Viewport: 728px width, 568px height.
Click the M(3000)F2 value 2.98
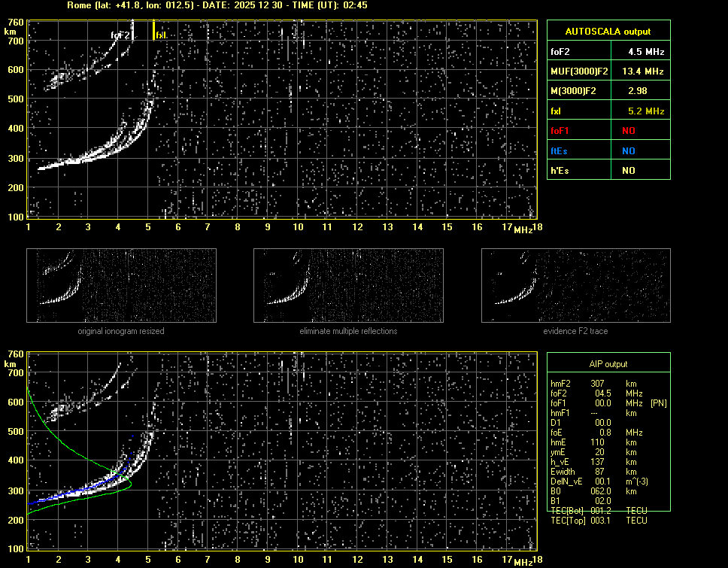638,90
